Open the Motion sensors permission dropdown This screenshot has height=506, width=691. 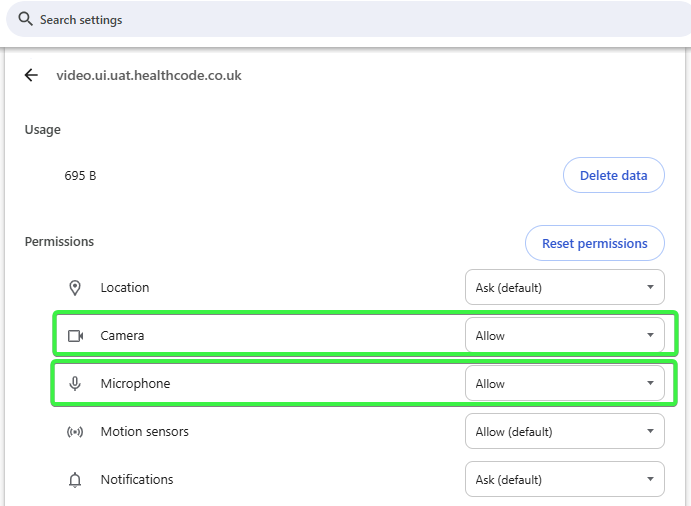(x=564, y=432)
